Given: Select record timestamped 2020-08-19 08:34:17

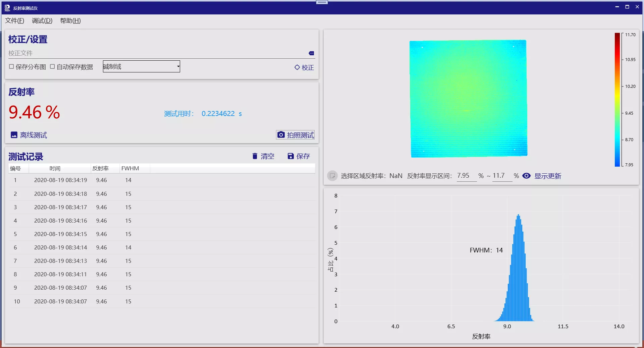Looking at the screenshot, I should 162,207.
